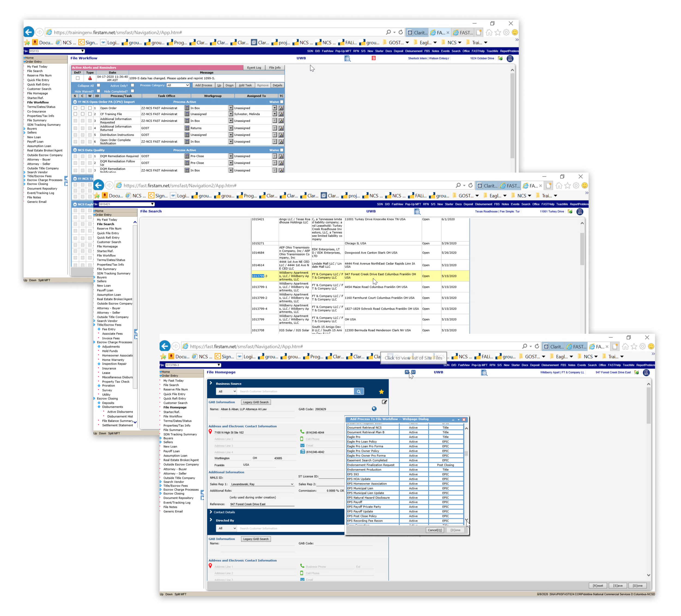The width and height of the screenshot is (681, 616).
Task: Enable the Collapse All checkbox
Action: pos(98,85)
